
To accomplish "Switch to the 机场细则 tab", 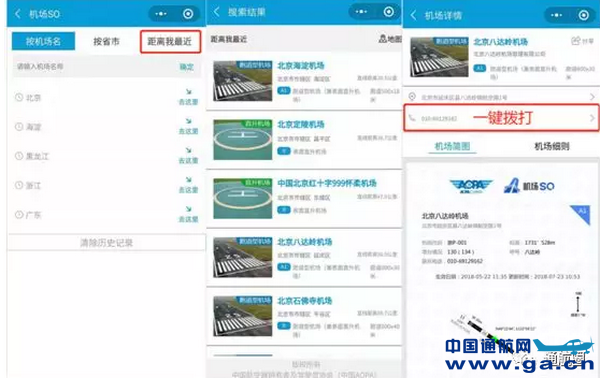I will (551, 146).
